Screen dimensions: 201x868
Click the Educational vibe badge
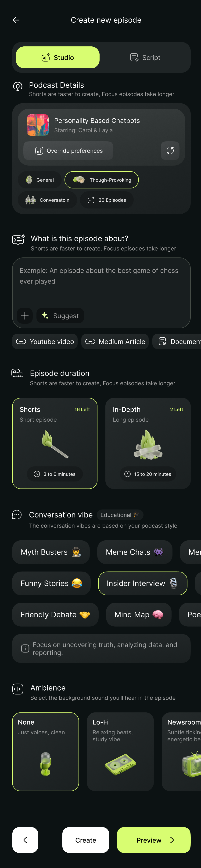(x=120, y=515)
